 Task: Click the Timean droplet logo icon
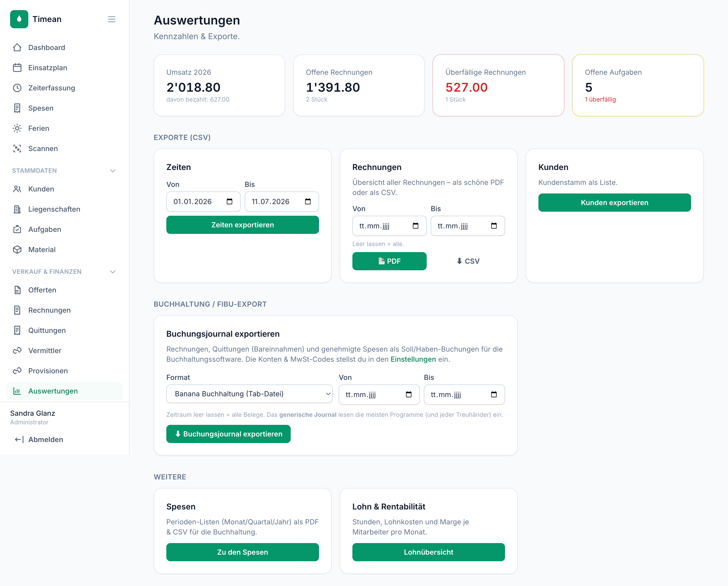(19, 19)
